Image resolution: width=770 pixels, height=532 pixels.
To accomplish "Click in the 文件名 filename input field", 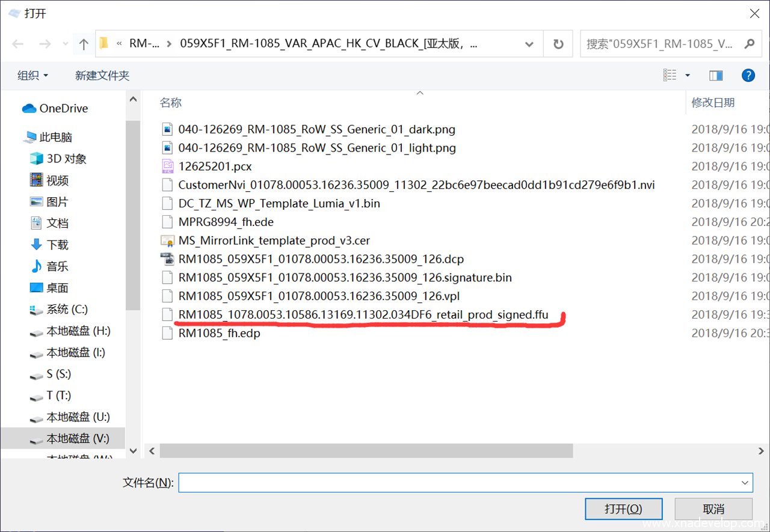I will click(x=457, y=482).
